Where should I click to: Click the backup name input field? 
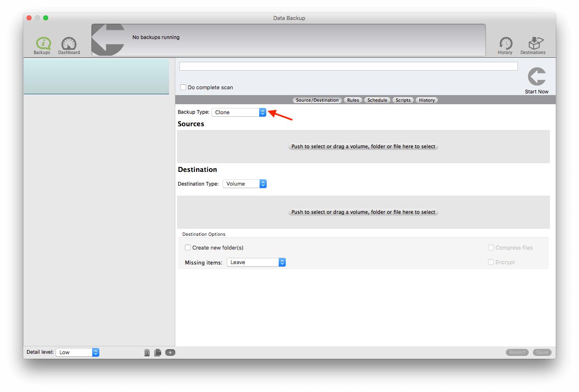(x=348, y=66)
